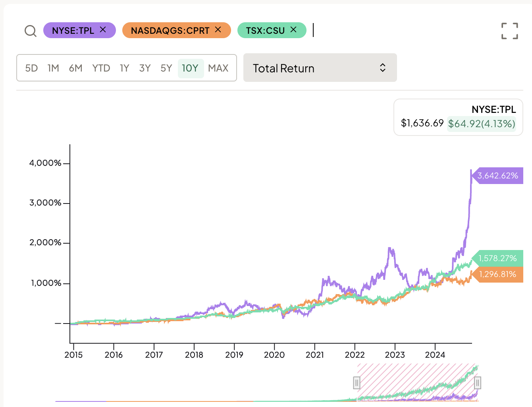Select the 5Y time range

(x=166, y=68)
